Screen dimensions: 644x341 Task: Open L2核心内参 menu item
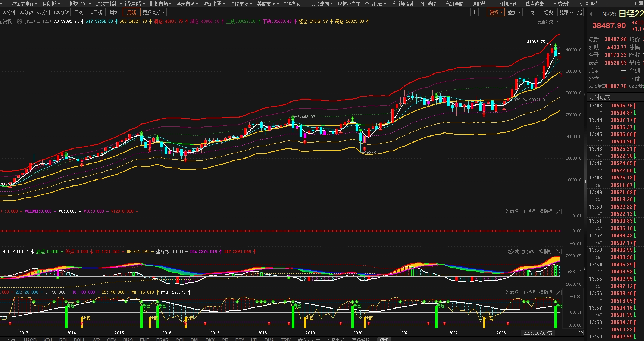pyautogui.click(x=349, y=4)
